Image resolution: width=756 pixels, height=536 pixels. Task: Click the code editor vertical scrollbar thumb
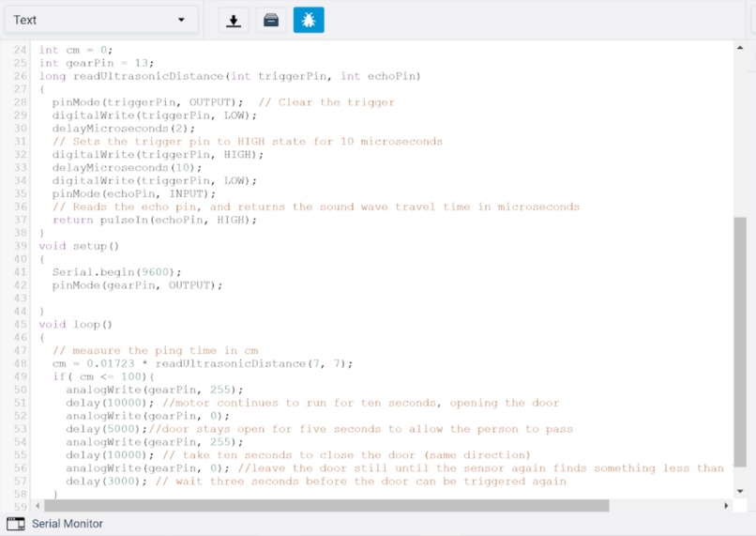[740, 342]
